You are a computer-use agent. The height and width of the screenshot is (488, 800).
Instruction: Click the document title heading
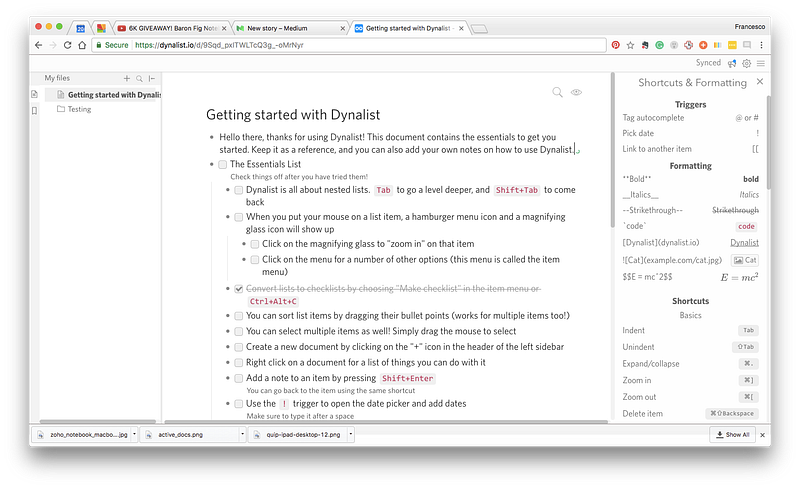tap(293, 115)
